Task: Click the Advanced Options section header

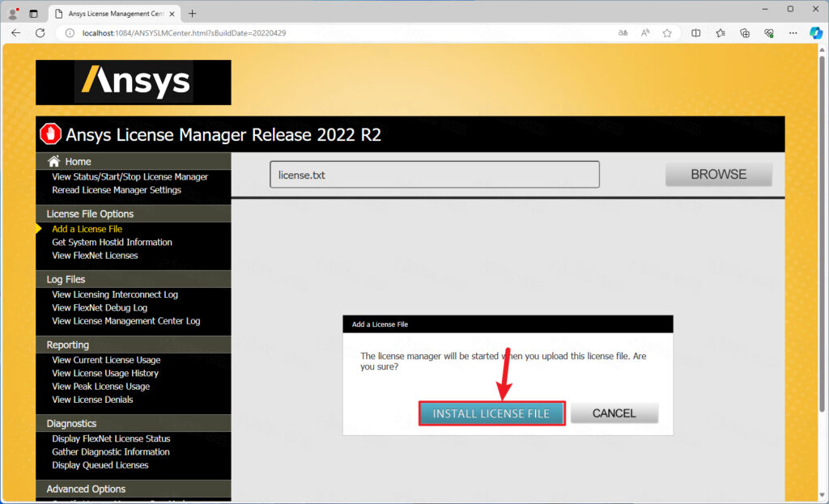Action: point(134,489)
